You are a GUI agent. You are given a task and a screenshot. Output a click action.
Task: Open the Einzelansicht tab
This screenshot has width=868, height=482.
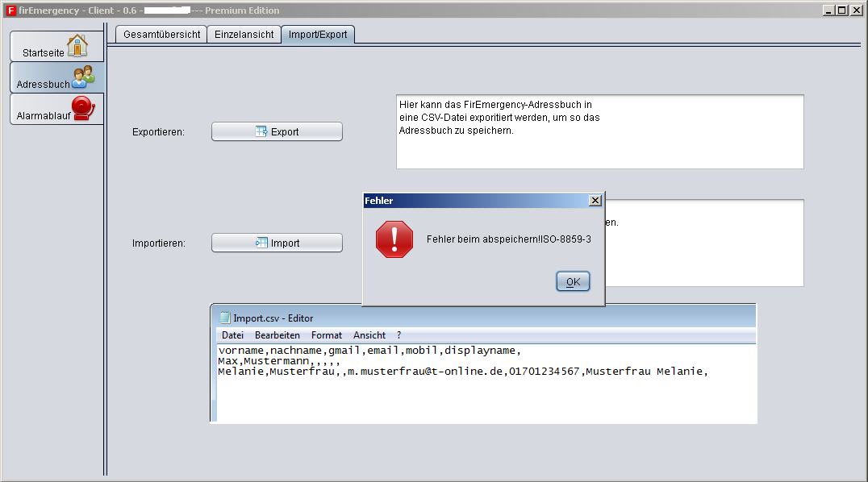click(x=244, y=35)
